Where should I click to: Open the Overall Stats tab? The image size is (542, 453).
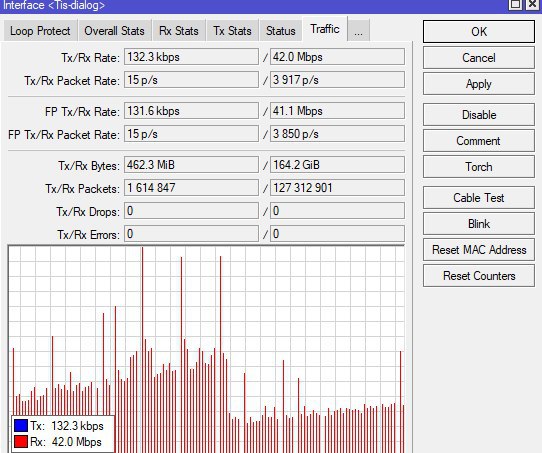(x=114, y=31)
